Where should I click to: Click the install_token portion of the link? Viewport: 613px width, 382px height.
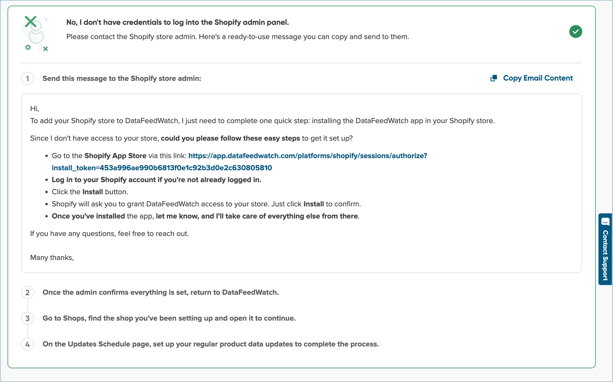(x=162, y=168)
